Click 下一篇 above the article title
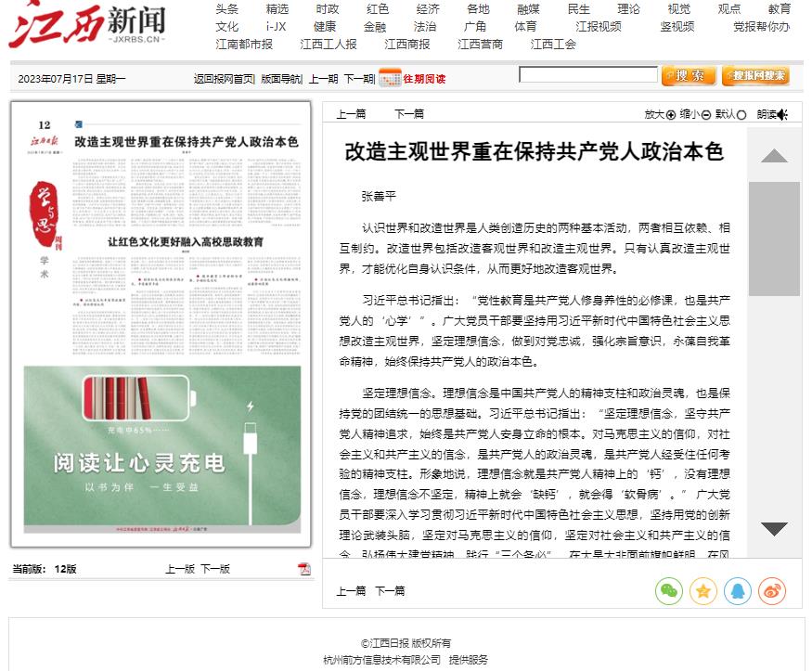This screenshot has height=671, width=812. tap(409, 114)
